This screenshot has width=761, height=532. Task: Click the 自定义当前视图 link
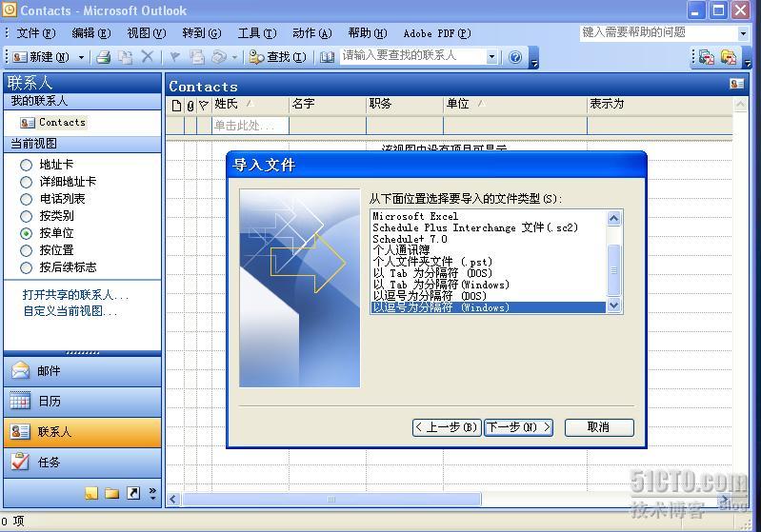(70, 311)
